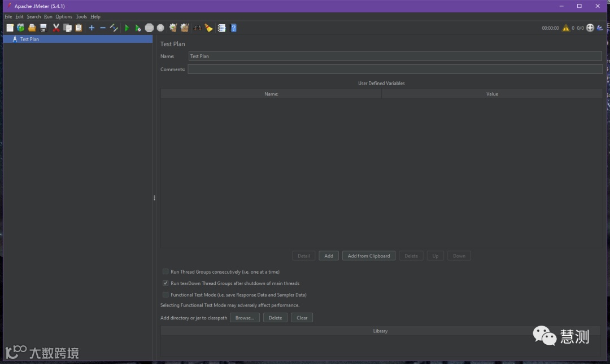Click the yellow warning log icon

point(565,28)
